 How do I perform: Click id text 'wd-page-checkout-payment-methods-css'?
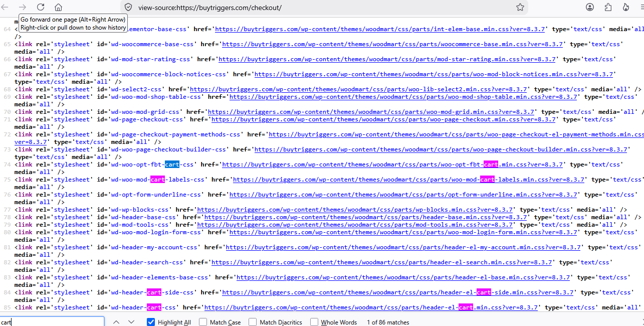coord(175,134)
